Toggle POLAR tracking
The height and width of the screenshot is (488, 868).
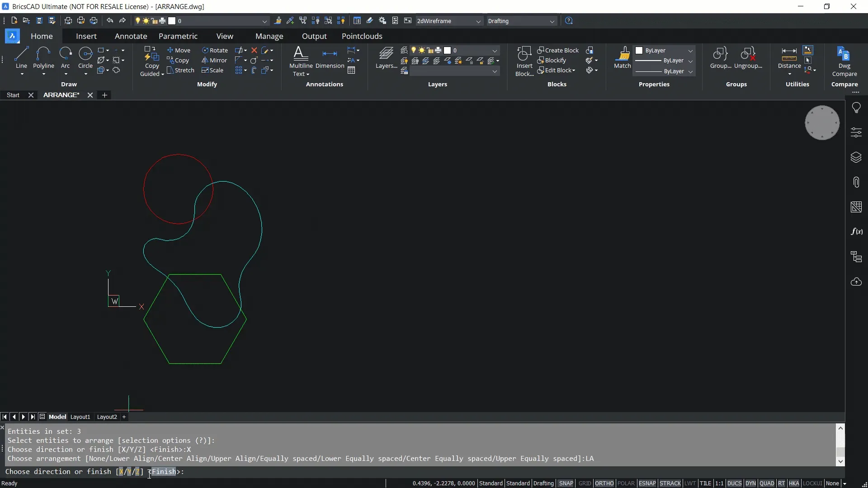[x=626, y=483]
